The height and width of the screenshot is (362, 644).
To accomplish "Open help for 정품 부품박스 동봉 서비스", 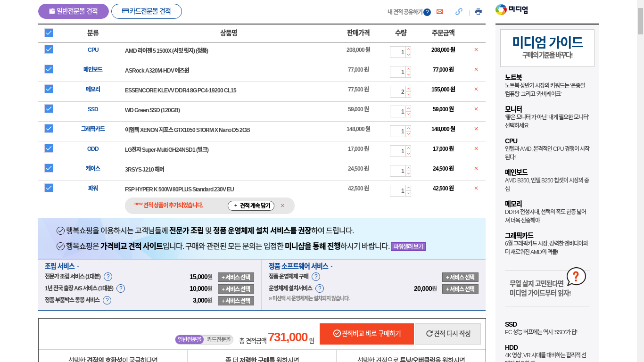I will [x=107, y=300].
